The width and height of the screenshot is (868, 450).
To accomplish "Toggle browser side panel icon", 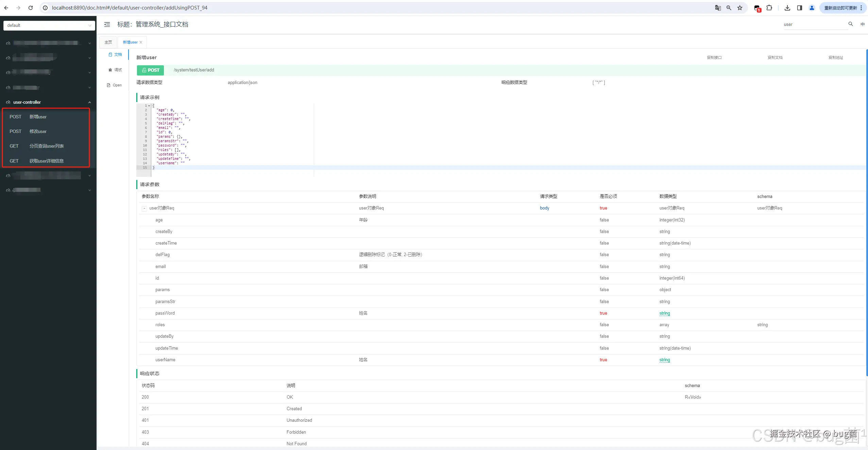I will pyautogui.click(x=799, y=8).
